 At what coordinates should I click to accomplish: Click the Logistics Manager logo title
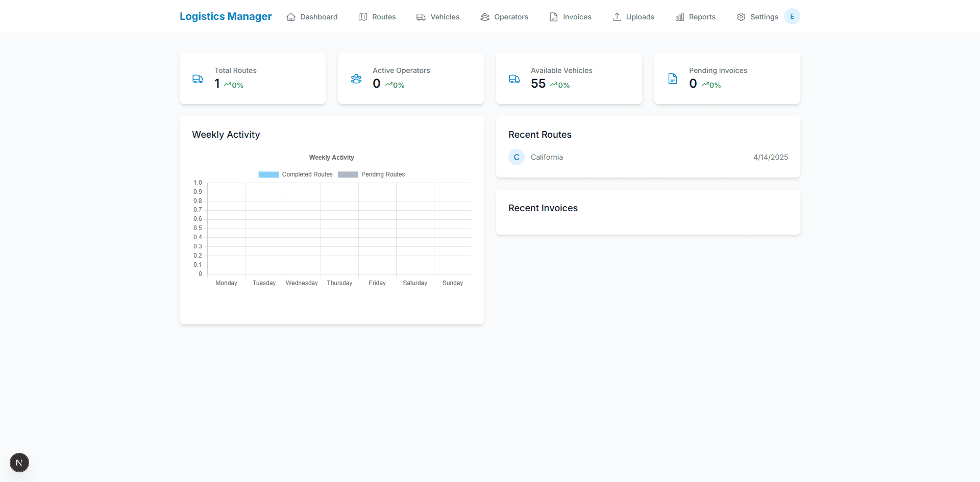tap(226, 16)
